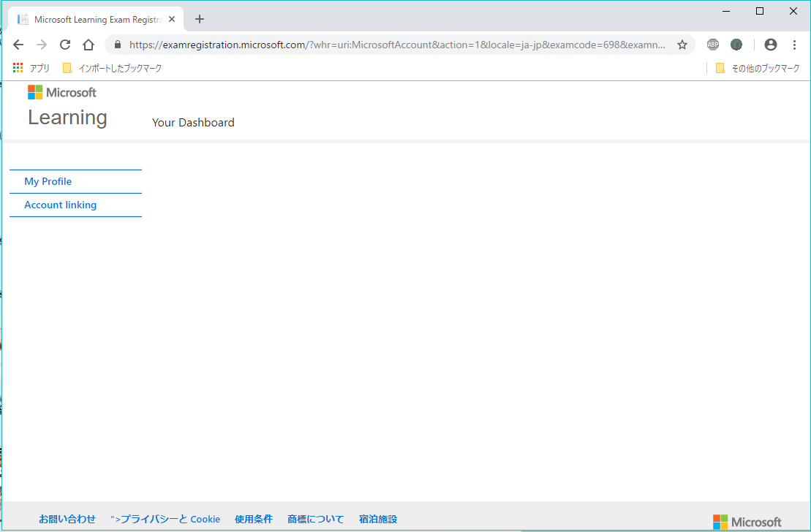Open the 宿泊施設 footer link
The image size is (811, 532).
pos(378,519)
